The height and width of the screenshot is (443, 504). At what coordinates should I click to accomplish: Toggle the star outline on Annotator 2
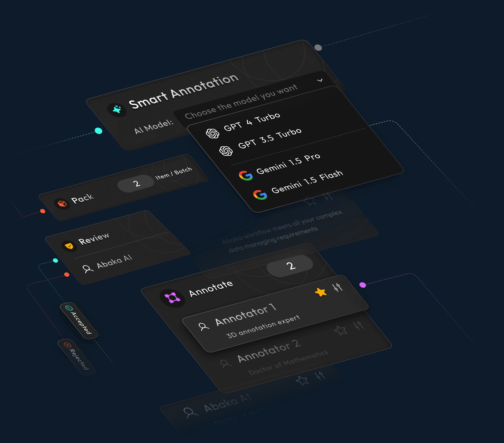(341, 330)
